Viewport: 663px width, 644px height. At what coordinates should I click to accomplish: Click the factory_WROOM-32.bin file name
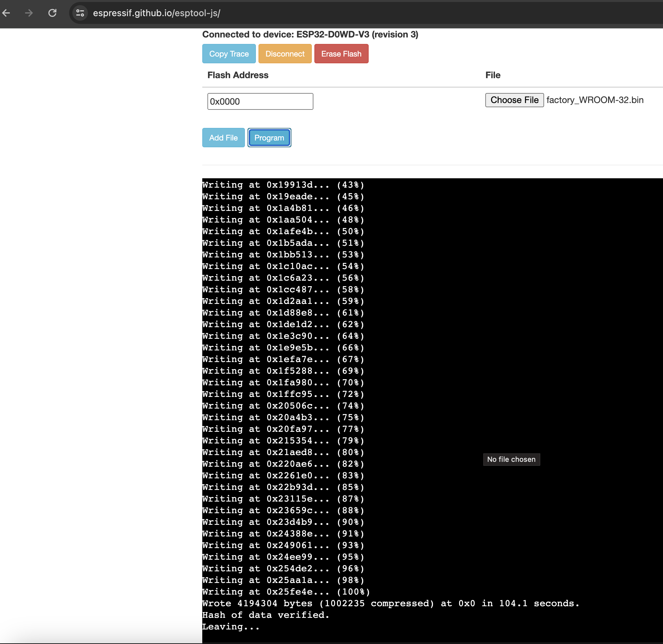pyautogui.click(x=595, y=100)
